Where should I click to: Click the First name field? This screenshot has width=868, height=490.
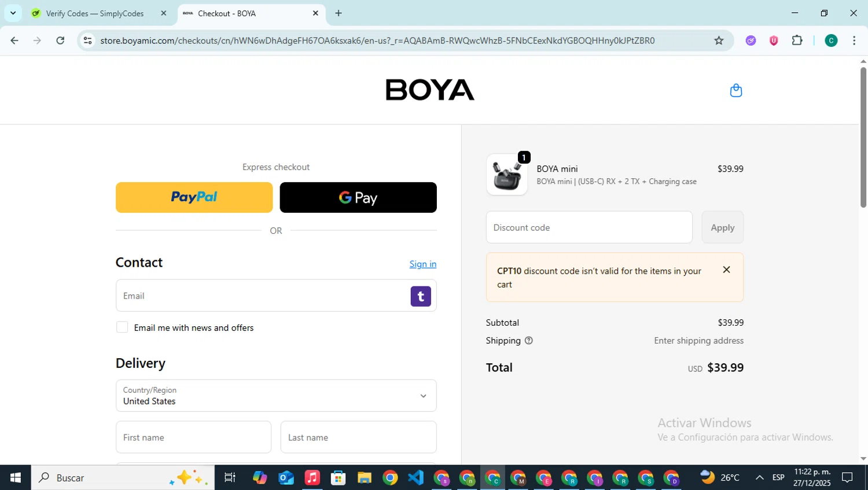pyautogui.click(x=193, y=437)
